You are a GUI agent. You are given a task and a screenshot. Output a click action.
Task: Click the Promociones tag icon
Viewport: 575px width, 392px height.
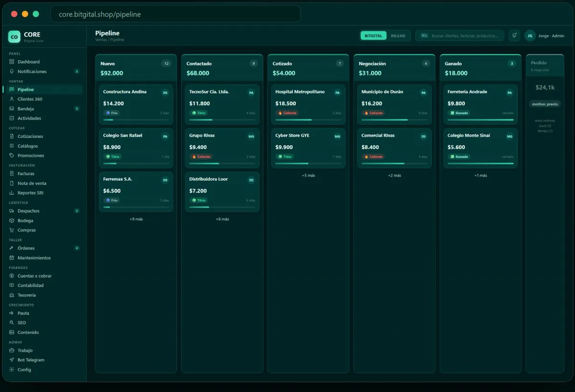point(12,156)
